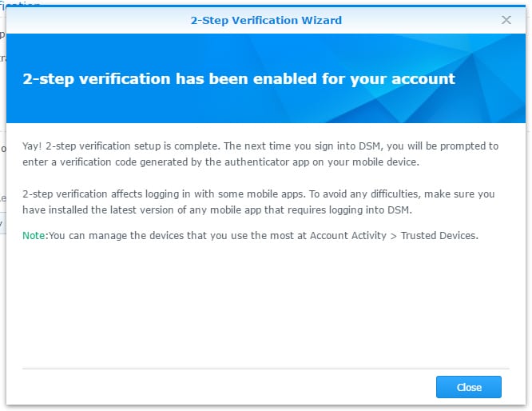The height and width of the screenshot is (411, 532).
Task: Click the partially hidden text behind the dialog's top-left
Action: point(20,3)
